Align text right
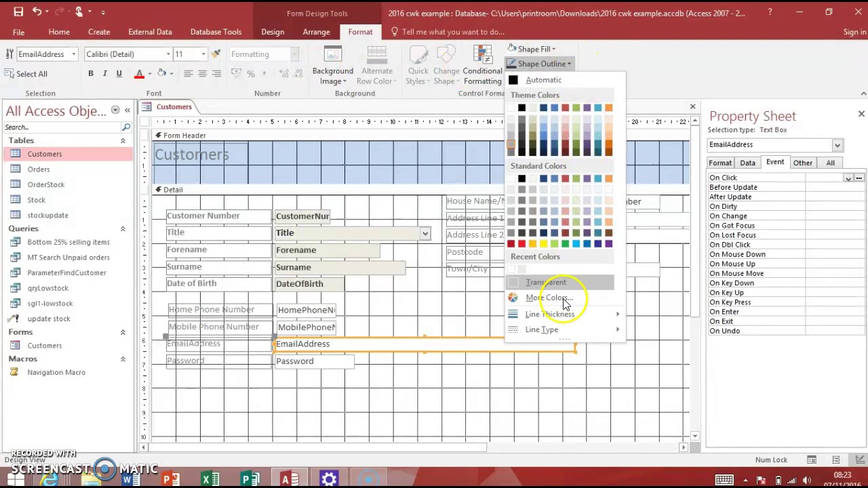Viewport: 868px width, 488px height. (216, 73)
